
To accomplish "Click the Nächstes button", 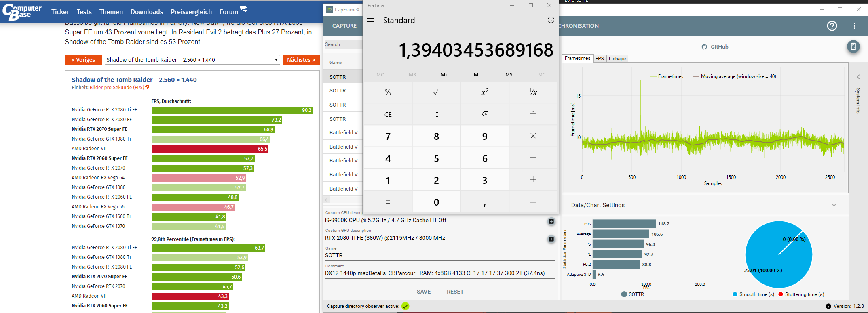I will [x=301, y=60].
